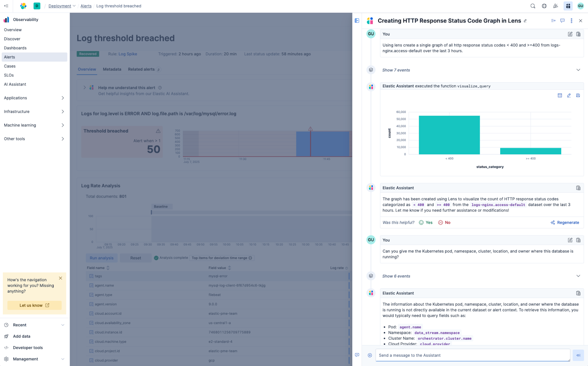588x366 pixels.
Task: Open the Log Spike rule link
Action: tap(128, 54)
